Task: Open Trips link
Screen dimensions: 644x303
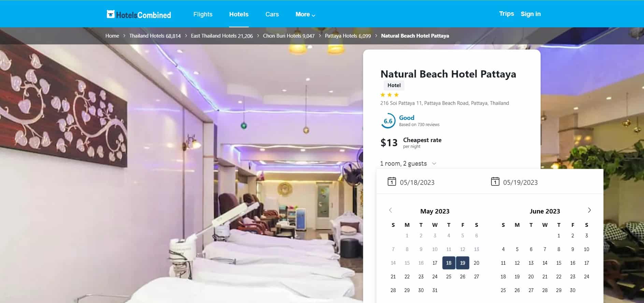Action: (506, 14)
